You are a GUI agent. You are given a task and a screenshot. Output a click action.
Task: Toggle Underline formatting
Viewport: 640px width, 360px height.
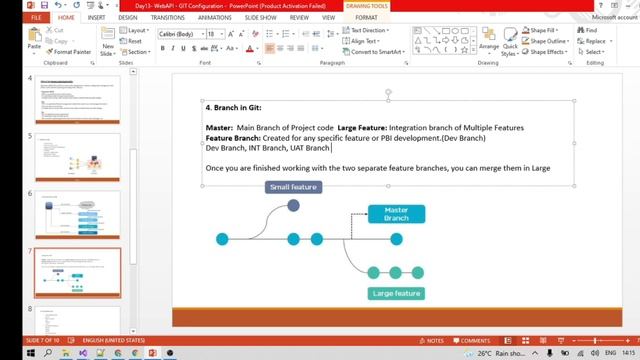tap(183, 49)
